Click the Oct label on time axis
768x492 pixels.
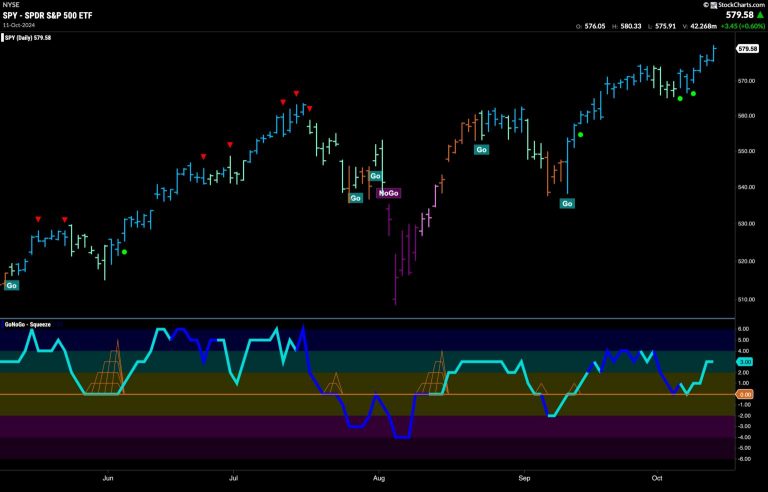click(657, 478)
